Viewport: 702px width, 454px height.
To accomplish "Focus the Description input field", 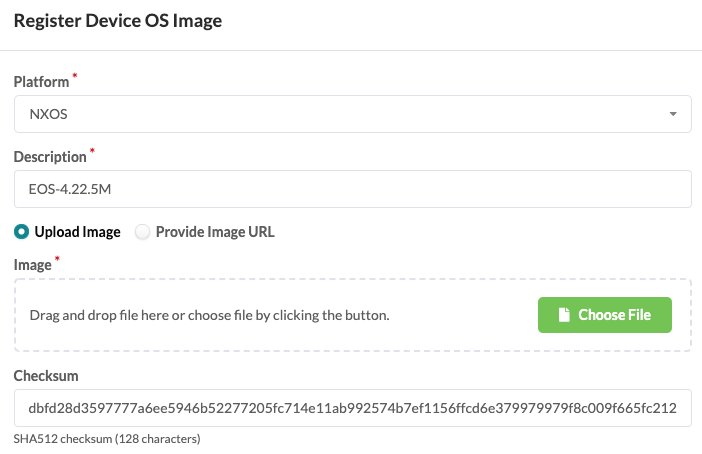I will 352,189.
